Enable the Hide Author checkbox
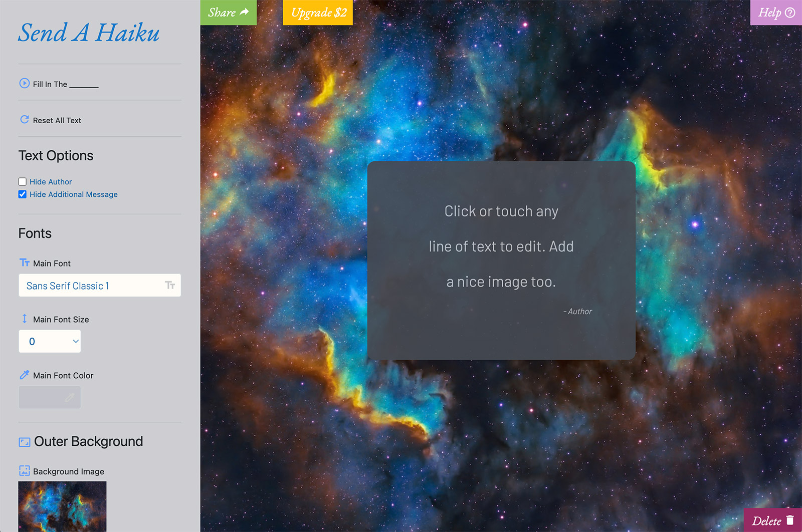 [23, 182]
